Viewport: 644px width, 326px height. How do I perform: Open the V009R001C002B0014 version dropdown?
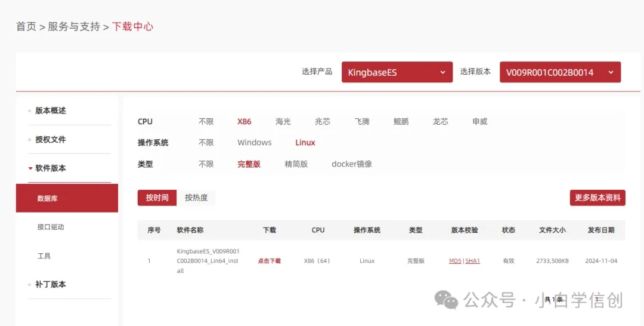[560, 72]
